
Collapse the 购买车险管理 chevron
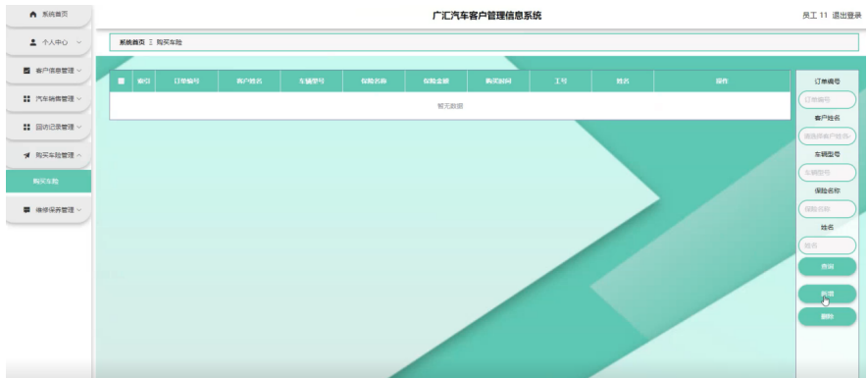tap(79, 155)
